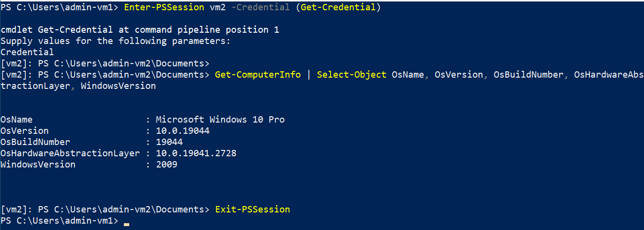Click the OsName value Microsoft Windows 10 Pro
Image resolution: width=644 pixels, height=230 pixels.
(220, 120)
